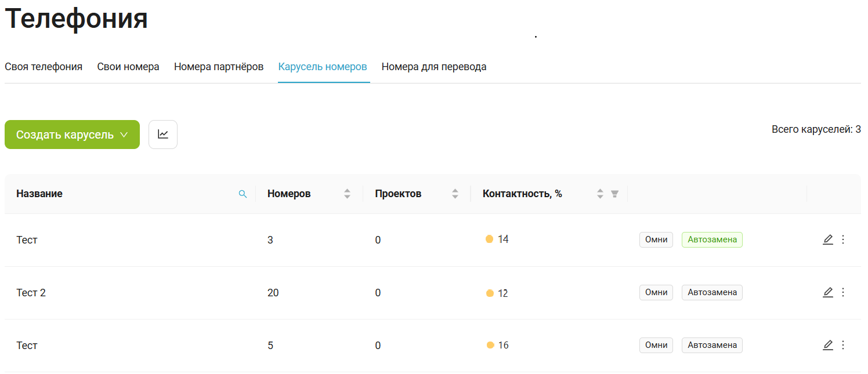
Task: Click the Тест name in 5-number row
Action: point(27,346)
